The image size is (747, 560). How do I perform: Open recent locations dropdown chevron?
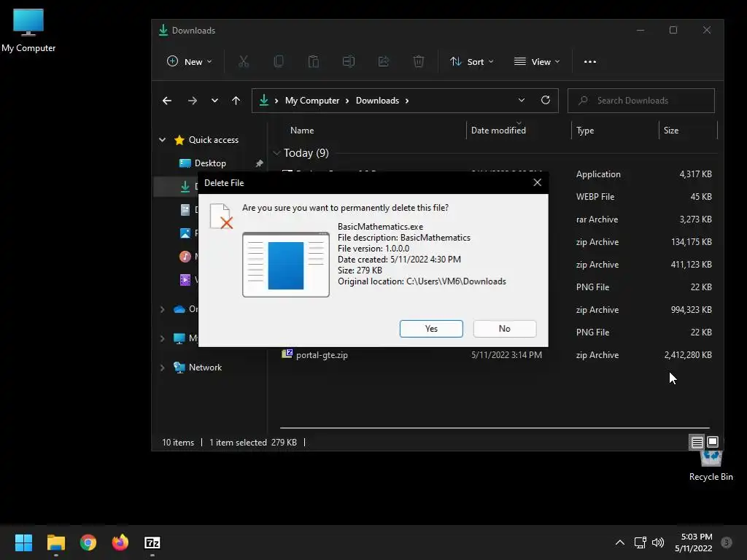[x=215, y=101]
